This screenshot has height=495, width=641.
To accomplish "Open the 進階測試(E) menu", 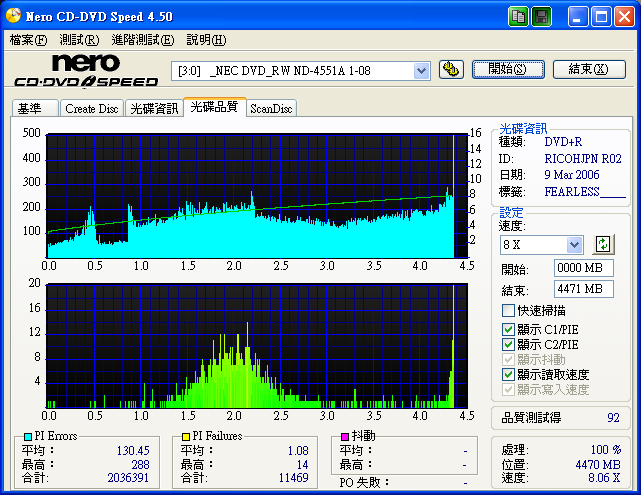I will point(143,40).
